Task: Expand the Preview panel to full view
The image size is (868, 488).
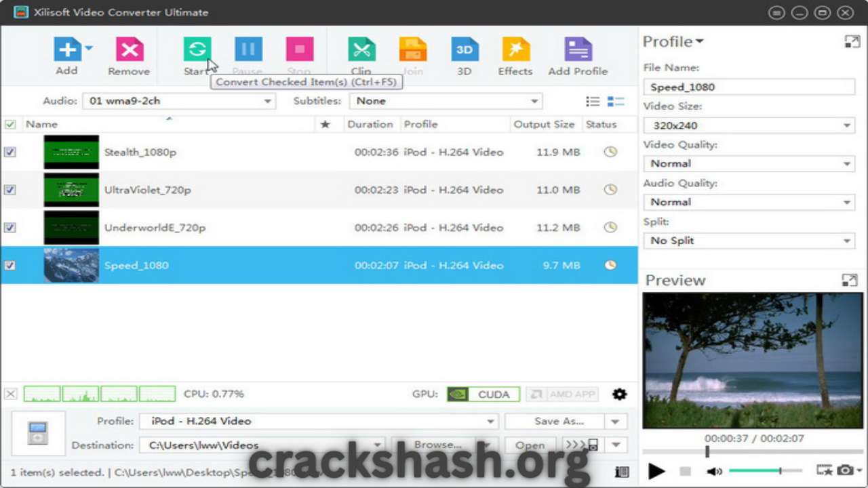Action: [x=849, y=280]
